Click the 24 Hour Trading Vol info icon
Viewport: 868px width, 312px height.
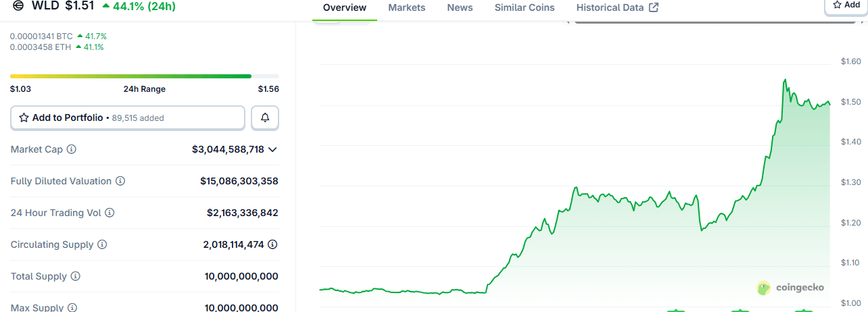110,213
